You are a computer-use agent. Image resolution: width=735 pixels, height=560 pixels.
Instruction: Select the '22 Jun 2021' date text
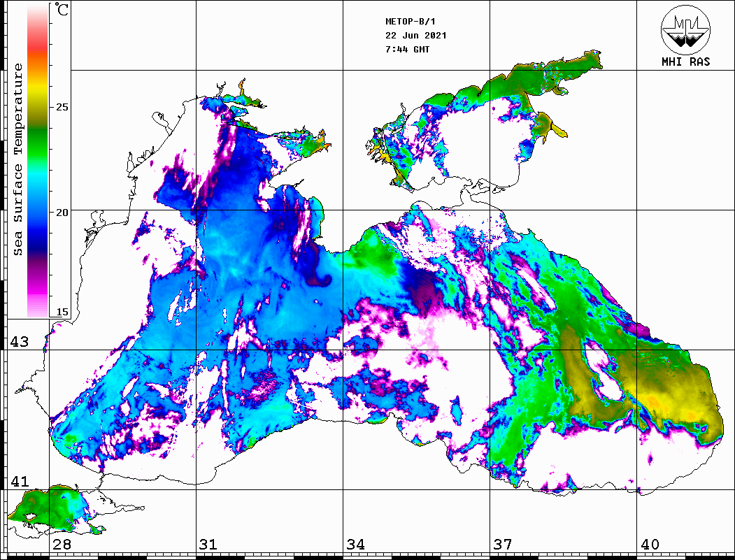click(x=416, y=36)
